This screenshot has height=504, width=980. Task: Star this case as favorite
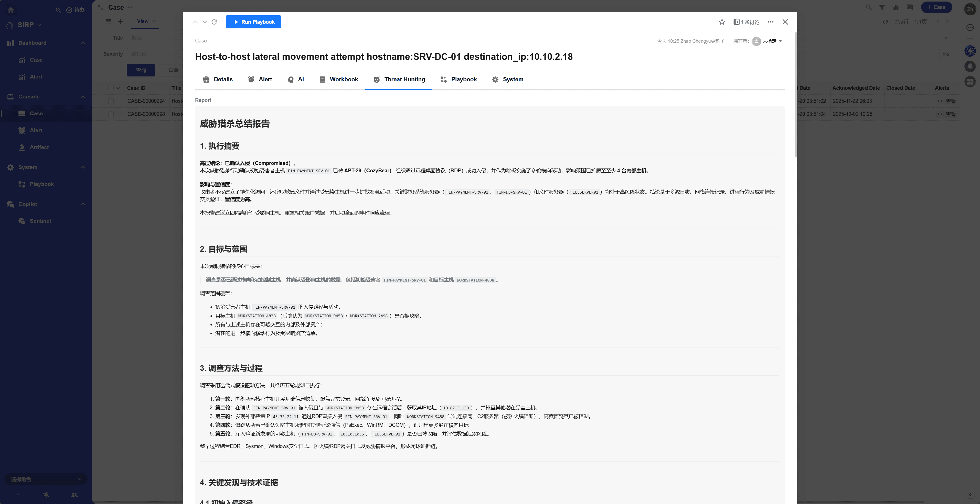pyautogui.click(x=722, y=22)
